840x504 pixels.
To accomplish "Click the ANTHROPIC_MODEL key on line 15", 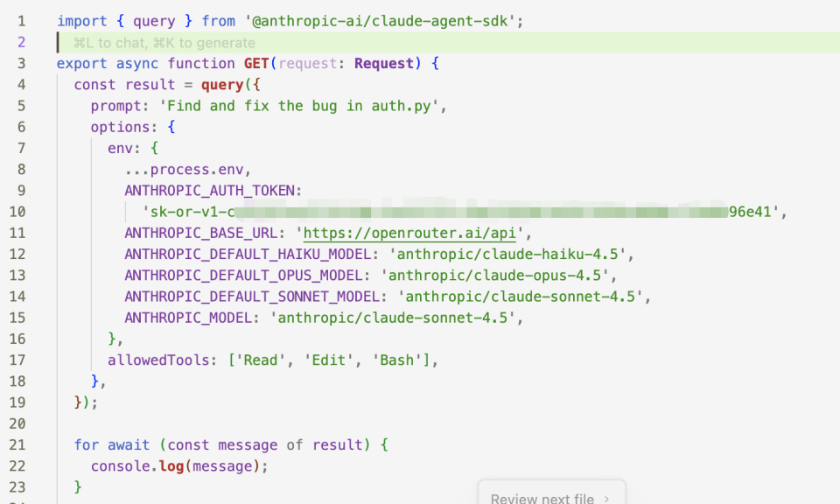I will pos(188,318).
